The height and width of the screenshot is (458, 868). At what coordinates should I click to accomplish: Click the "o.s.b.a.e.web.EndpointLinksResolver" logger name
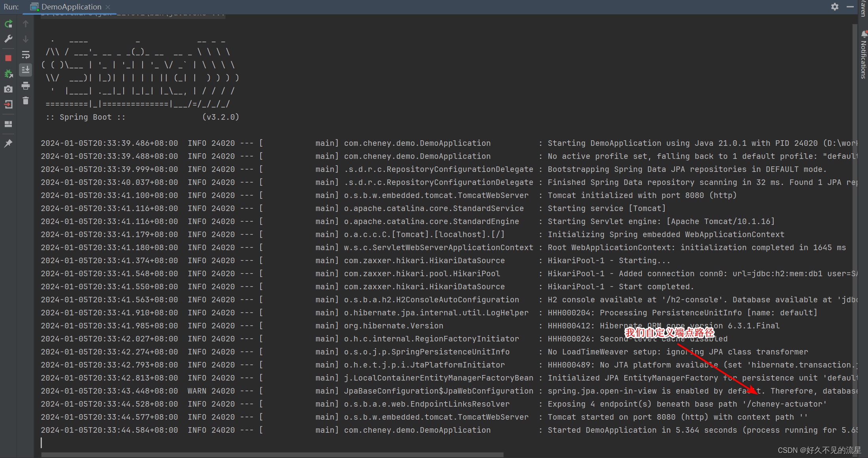pyautogui.click(x=426, y=404)
